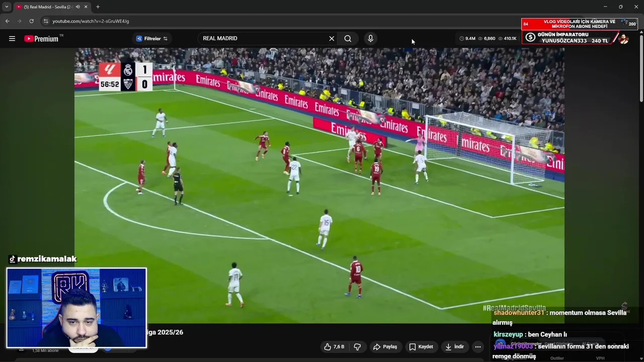View site information icon in address bar
Image resolution: width=644 pixels, height=362 pixels.
[x=46, y=21]
